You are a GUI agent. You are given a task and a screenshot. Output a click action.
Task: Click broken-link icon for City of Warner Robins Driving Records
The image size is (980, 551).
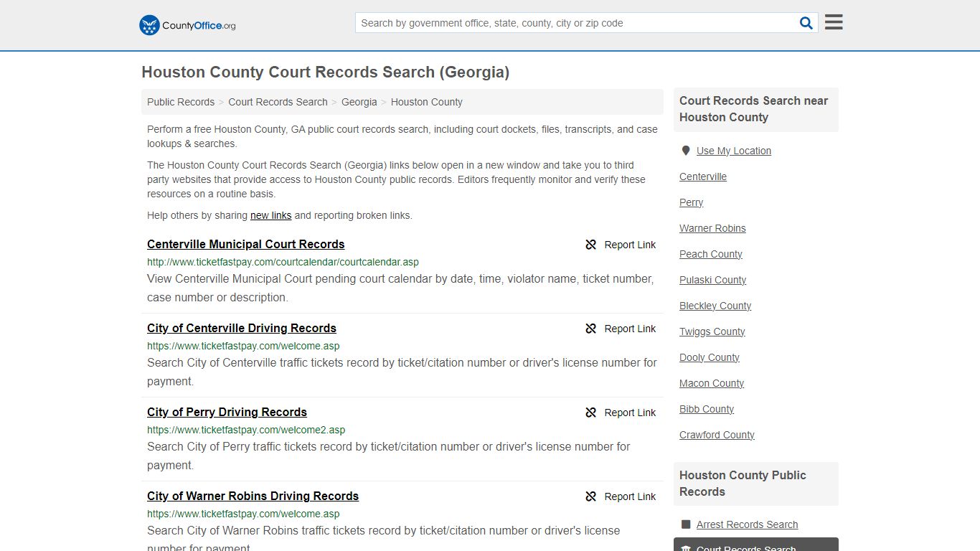(591, 496)
